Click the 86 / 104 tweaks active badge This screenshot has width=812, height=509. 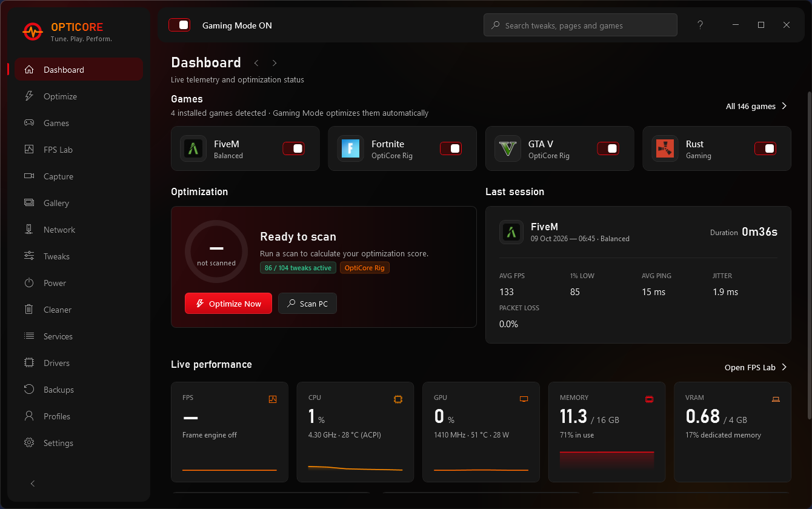[x=298, y=268]
